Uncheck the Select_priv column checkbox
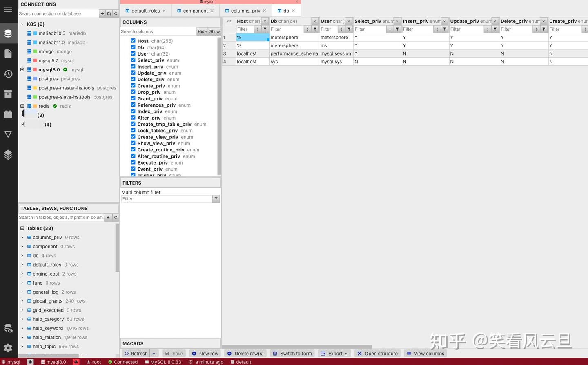This screenshot has width=588, height=365. coord(133,60)
